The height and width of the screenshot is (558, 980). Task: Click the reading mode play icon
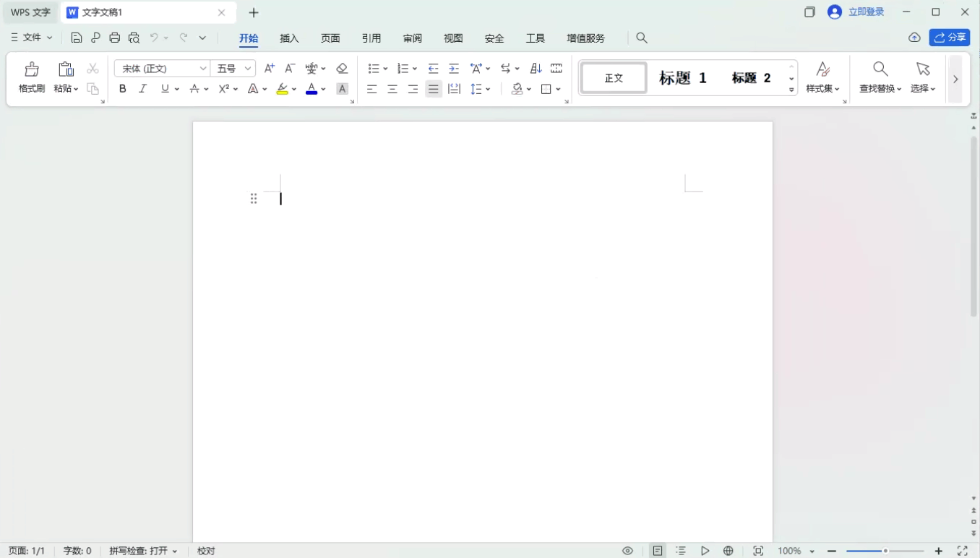pyautogui.click(x=705, y=551)
